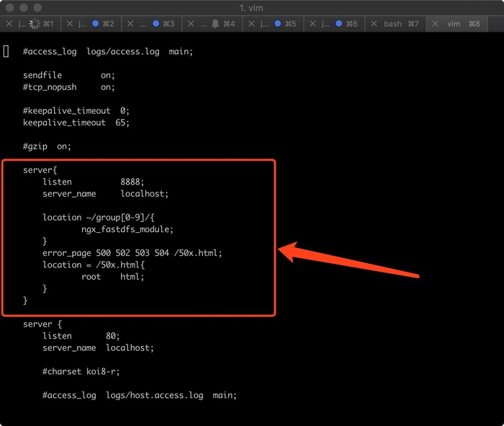Click 'server_name localhost;' under listen 80
The width and height of the screenshot is (504, 426).
98,348
